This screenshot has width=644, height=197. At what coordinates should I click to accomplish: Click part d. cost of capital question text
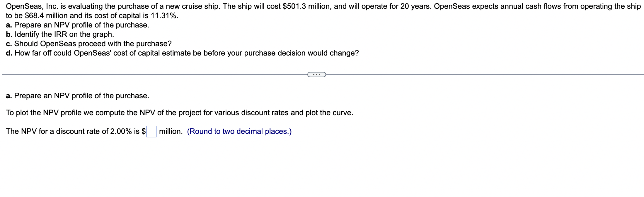point(182,53)
